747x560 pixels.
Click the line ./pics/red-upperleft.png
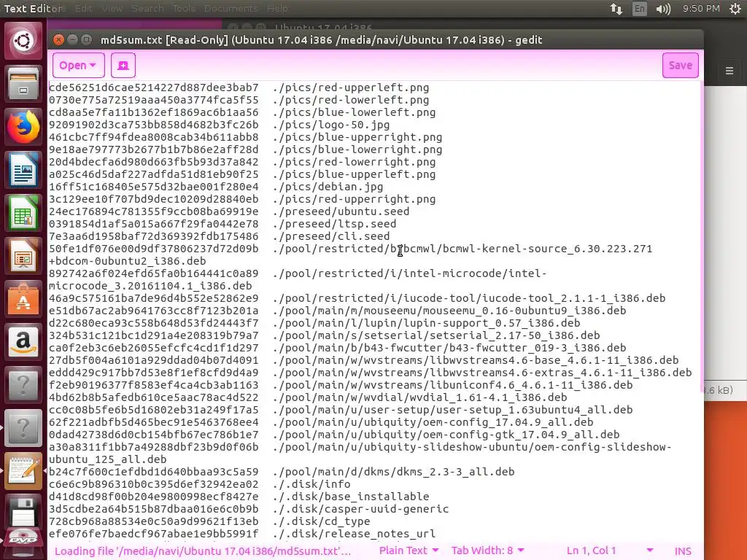click(x=351, y=87)
